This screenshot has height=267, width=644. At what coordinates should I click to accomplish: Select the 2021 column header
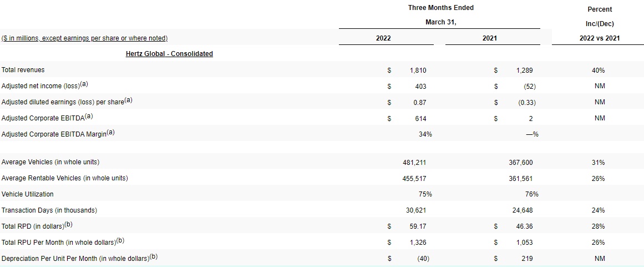click(490, 38)
